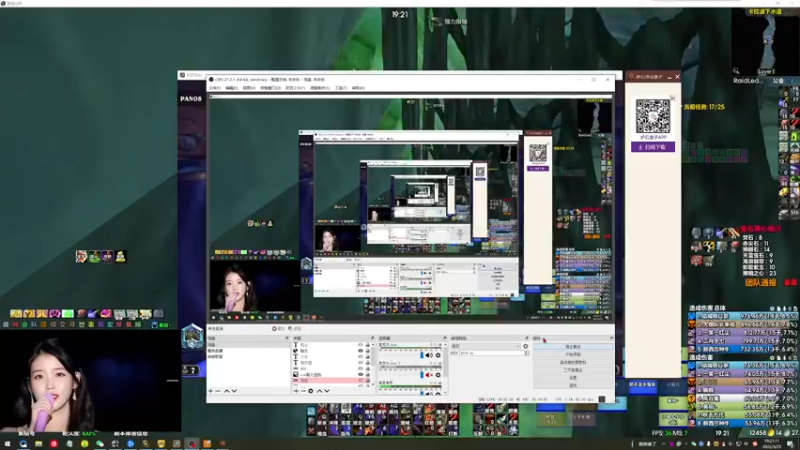800x450 pixels.
Task: Adjust first mixer track volume slider
Action: pyautogui.click(x=422, y=355)
